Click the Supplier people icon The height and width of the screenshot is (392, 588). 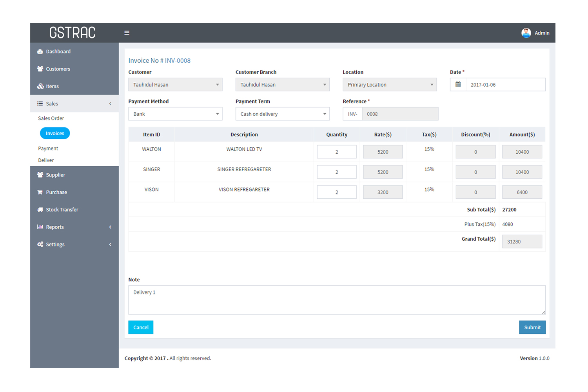coord(40,175)
